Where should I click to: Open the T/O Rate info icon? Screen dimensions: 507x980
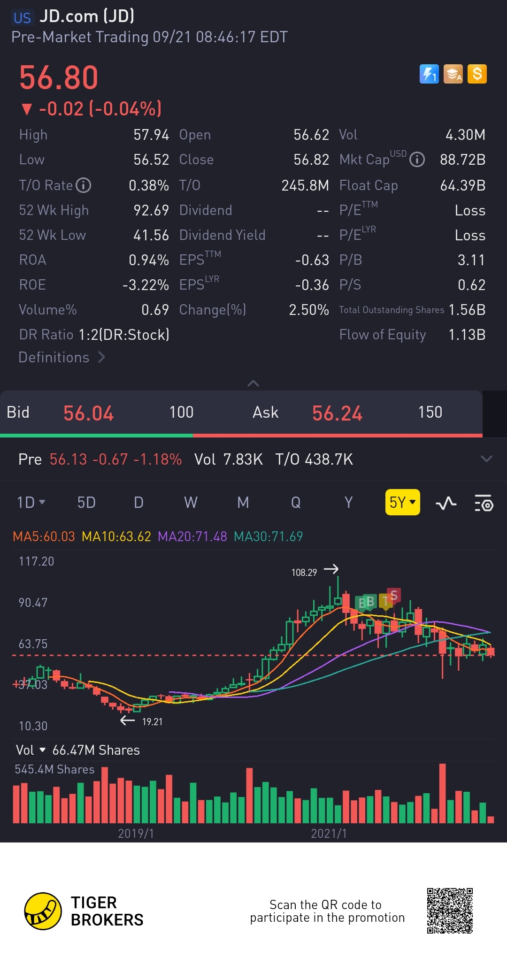click(x=84, y=185)
